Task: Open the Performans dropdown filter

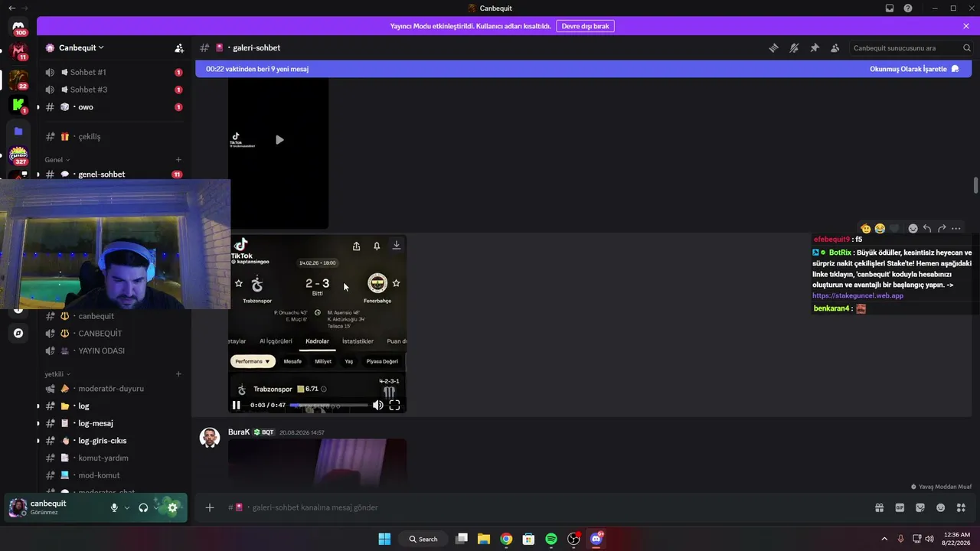Action: [253, 361]
